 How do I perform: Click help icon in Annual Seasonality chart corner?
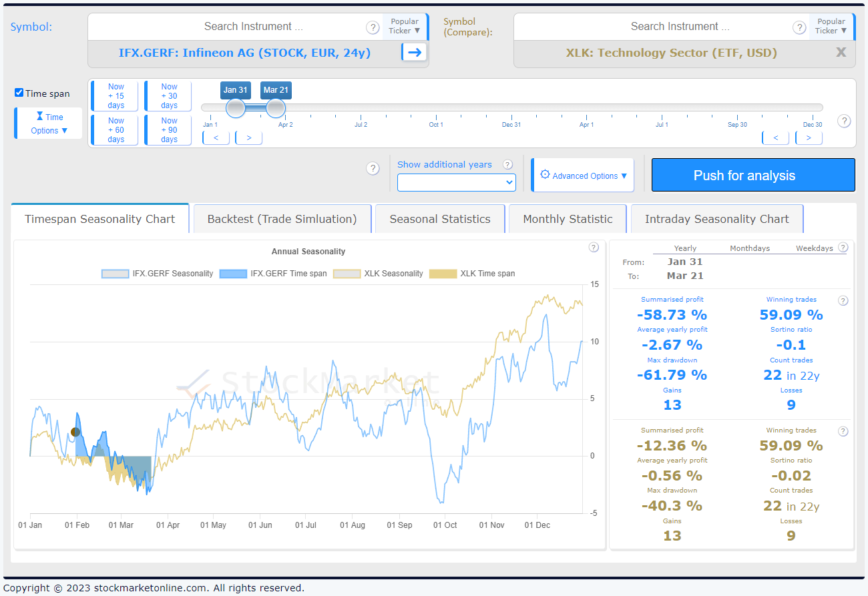pyautogui.click(x=594, y=248)
